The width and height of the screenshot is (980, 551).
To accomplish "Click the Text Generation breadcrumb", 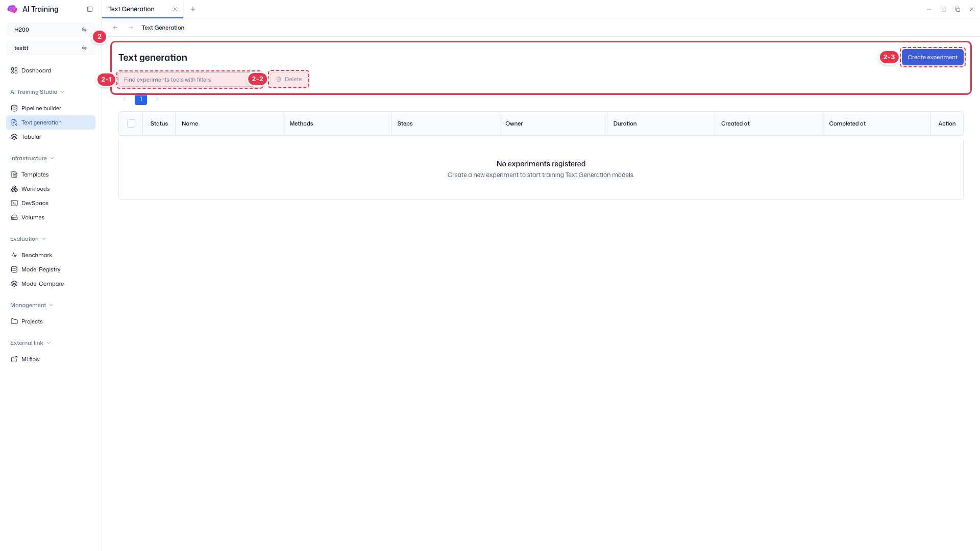I will 163,28.
